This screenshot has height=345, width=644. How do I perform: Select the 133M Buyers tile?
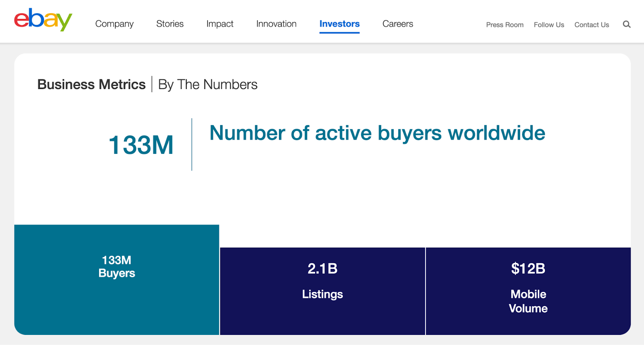(x=117, y=280)
